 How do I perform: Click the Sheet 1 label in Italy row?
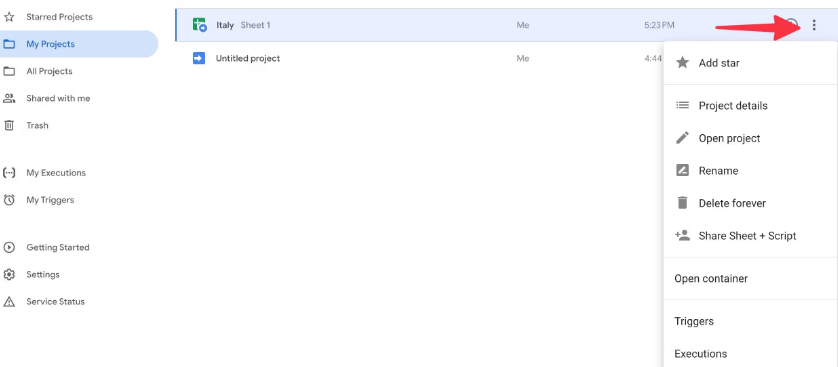tap(255, 25)
